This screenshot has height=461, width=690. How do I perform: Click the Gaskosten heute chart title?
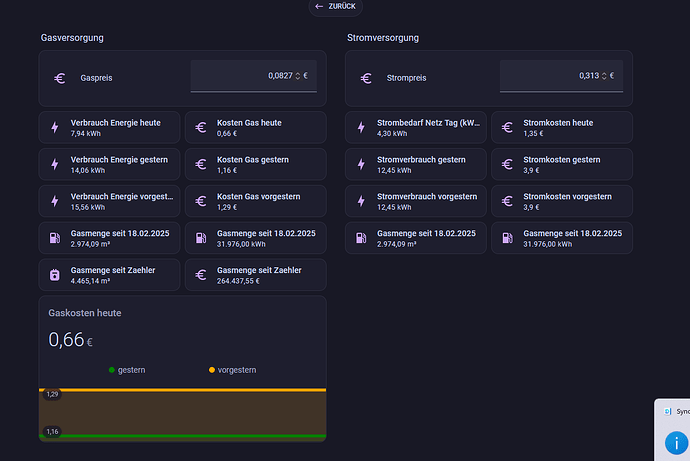(x=85, y=313)
